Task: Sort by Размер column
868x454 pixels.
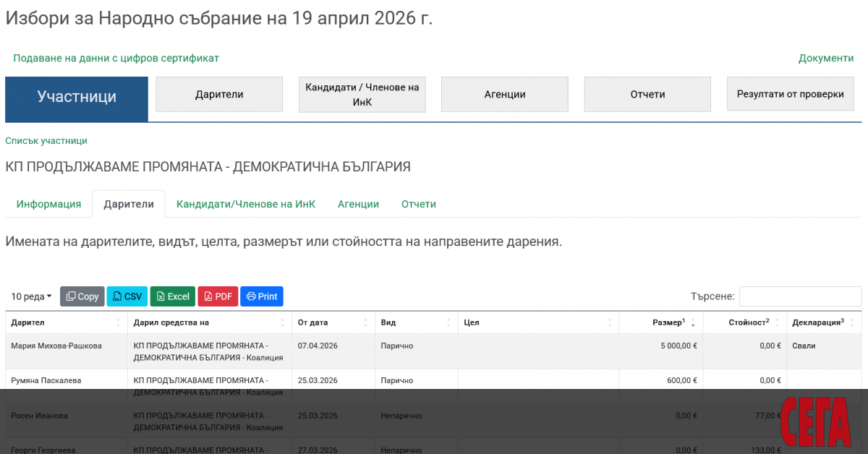Action: tap(660, 322)
